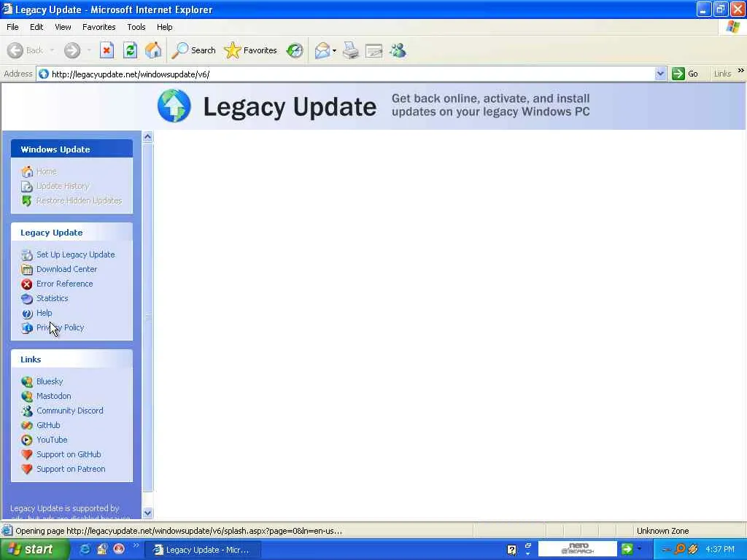
Task: Open the Edit menu
Action: coord(36,27)
